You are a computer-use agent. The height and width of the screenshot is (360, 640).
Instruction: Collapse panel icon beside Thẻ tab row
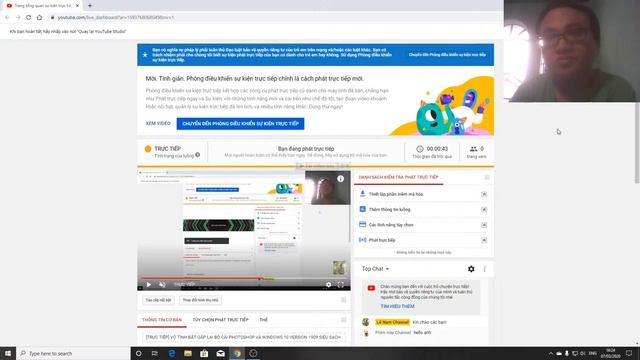pos(344,320)
